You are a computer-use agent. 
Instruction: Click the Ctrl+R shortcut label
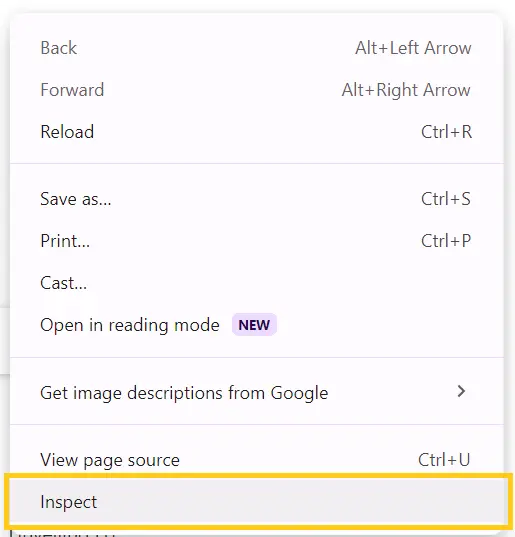(x=446, y=132)
